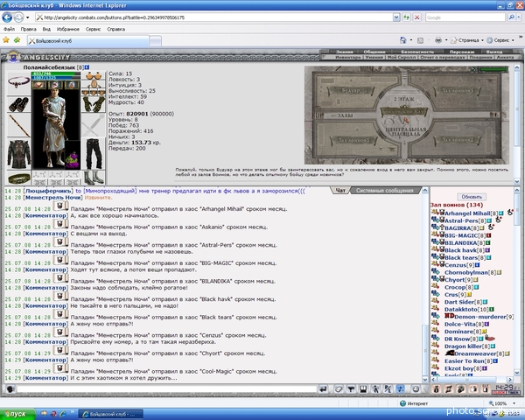
Task: Click the chat panel vertical scrollbar
Action: [425, 284]
